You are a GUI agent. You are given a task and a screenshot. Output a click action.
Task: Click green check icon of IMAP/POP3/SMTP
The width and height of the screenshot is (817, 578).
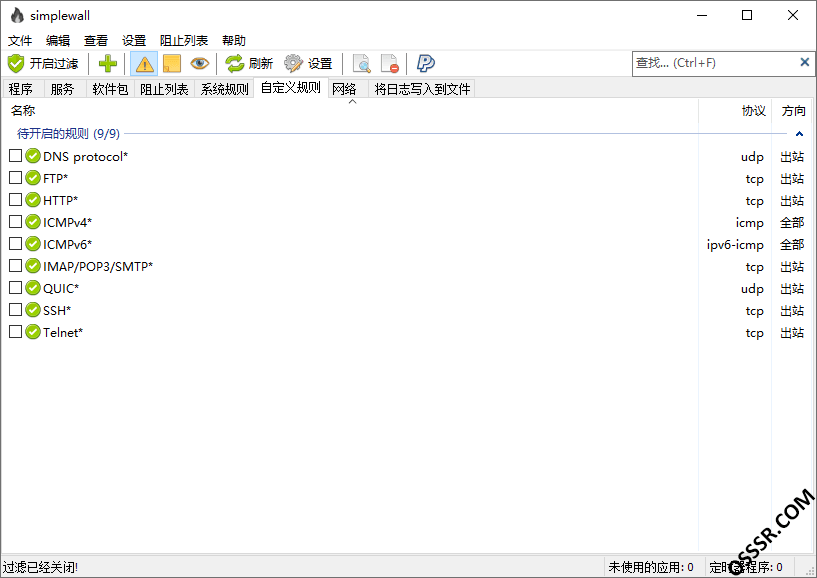(x=33, y=266)
